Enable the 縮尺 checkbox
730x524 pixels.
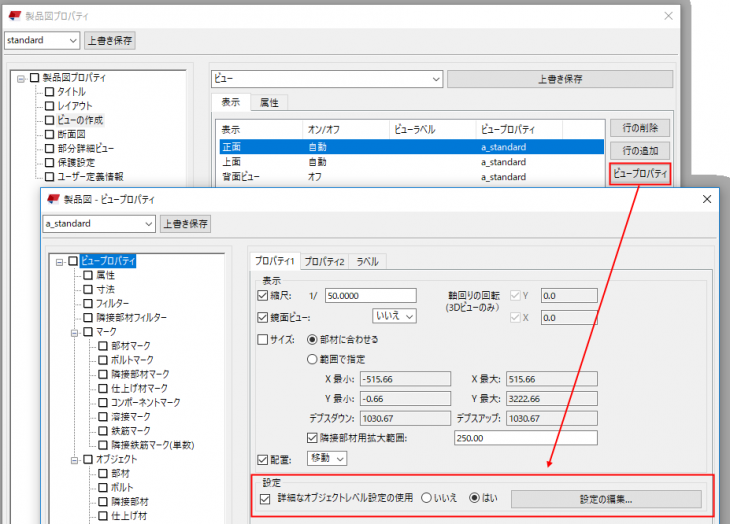[263, 296]
